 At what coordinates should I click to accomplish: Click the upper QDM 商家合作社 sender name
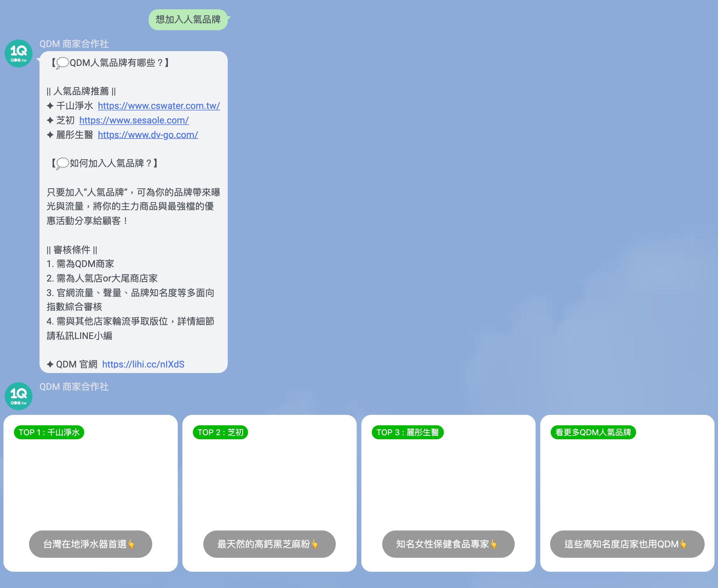click(x=74, y=44)
